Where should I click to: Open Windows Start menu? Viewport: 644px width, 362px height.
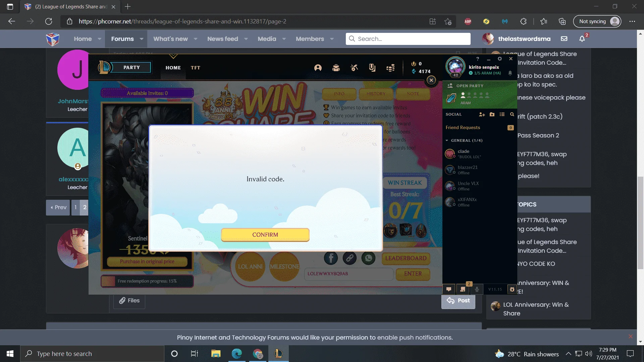coord(10,354)
